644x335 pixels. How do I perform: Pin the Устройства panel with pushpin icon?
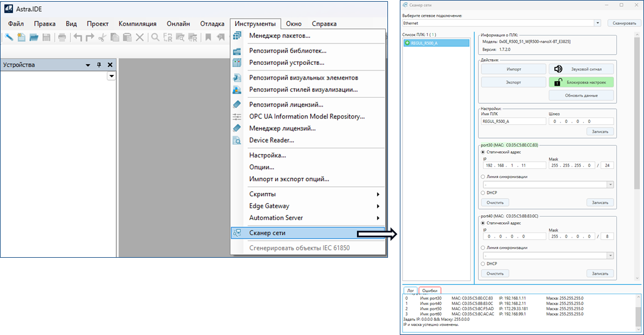[x=99, y=65]
